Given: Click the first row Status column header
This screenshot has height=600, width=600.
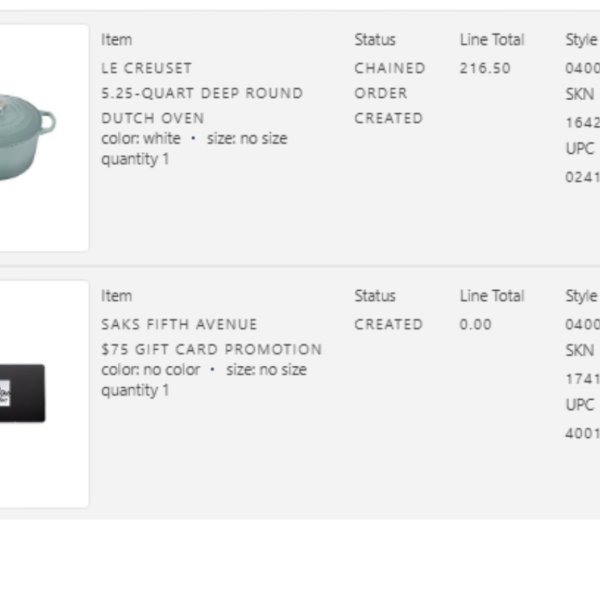Looking at the screenshot, I should [x=375, y=39].
